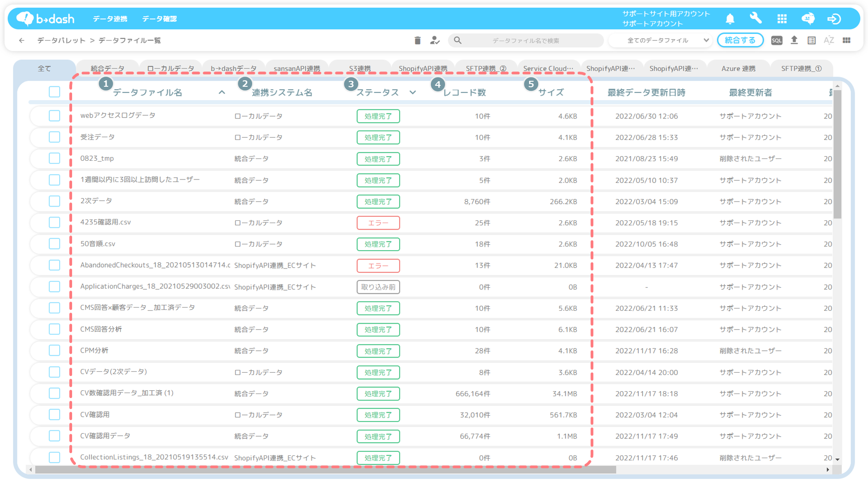Viewport: 868px width, 488px height.
Task: Click the データパレット breadcrumb link
Action: 62,40
